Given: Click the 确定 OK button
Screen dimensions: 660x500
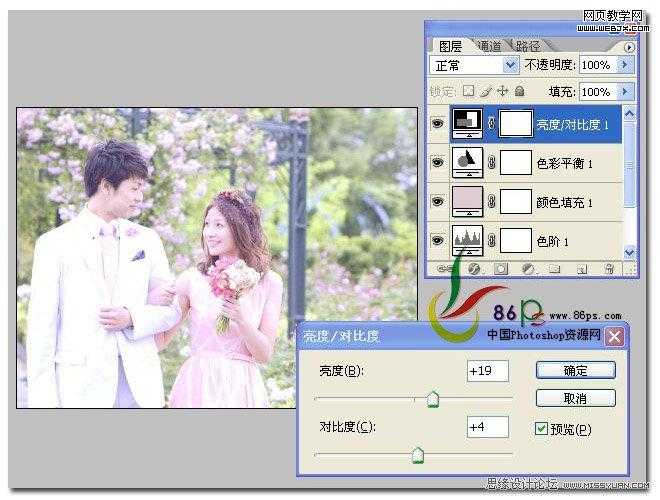Looking at the screenshot, I should [575, 370].
